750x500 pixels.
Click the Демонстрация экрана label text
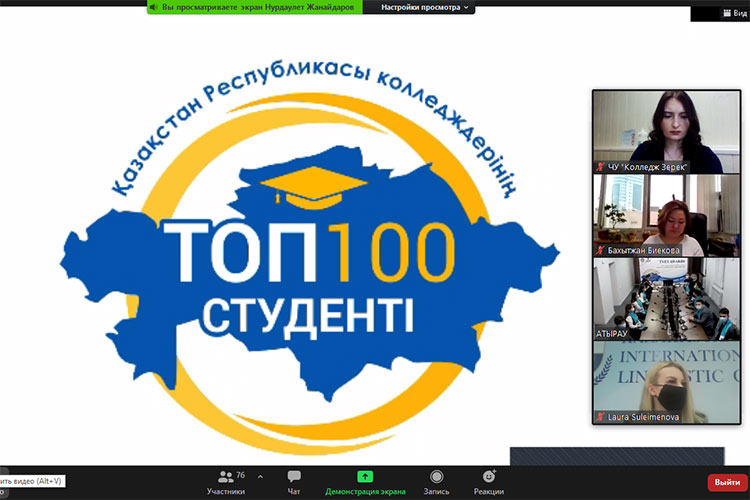tap(366, 492)
